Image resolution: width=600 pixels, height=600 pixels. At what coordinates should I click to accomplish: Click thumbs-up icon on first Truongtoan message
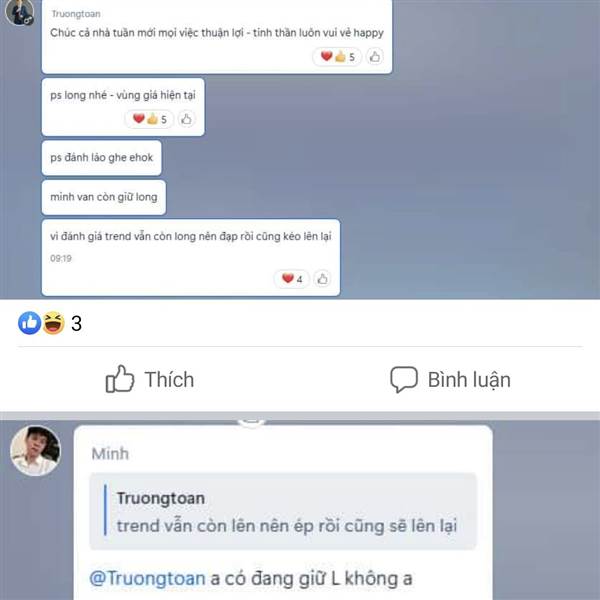[x=375, y=57]
